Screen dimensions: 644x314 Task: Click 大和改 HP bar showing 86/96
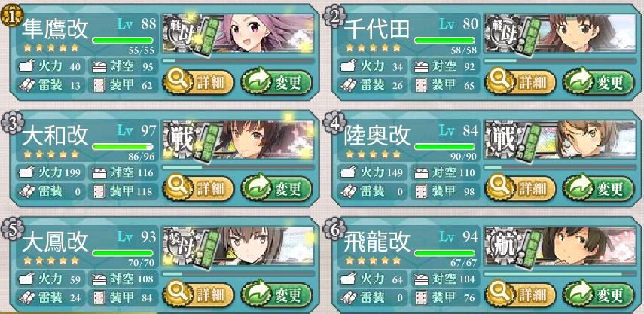click(122, 147)
